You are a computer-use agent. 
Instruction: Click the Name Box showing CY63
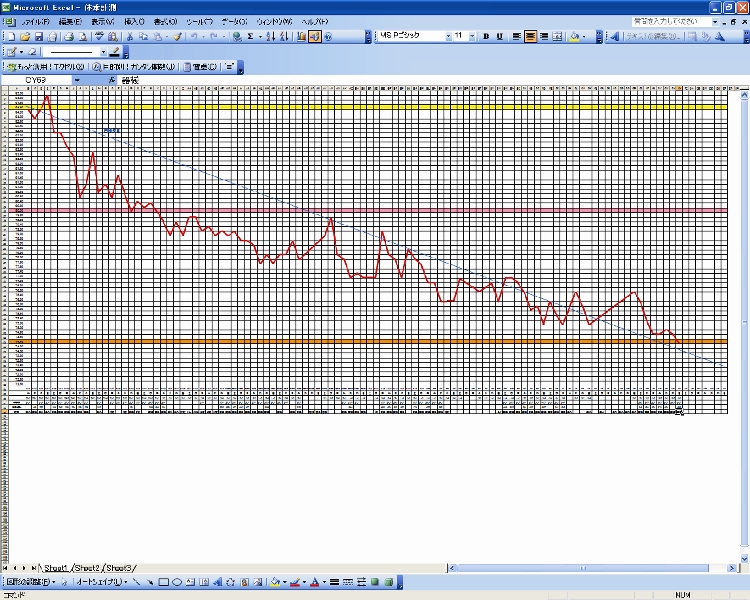(x=37, y=80)
